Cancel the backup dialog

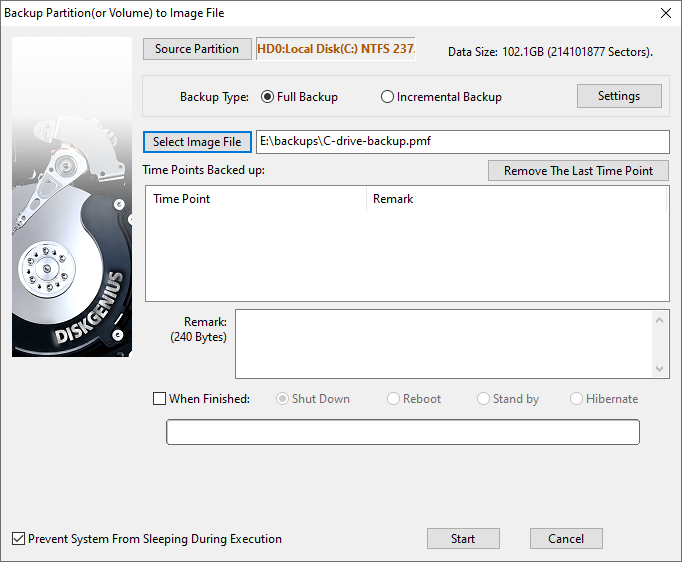tap(566, 539)
